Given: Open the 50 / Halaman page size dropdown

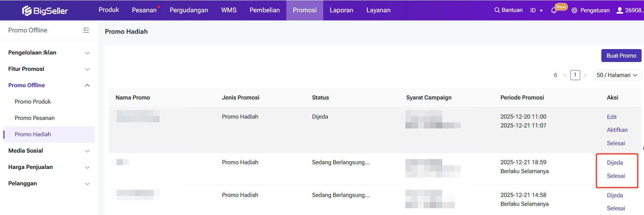Looking at the screenshot, I should tap(617, 75).
